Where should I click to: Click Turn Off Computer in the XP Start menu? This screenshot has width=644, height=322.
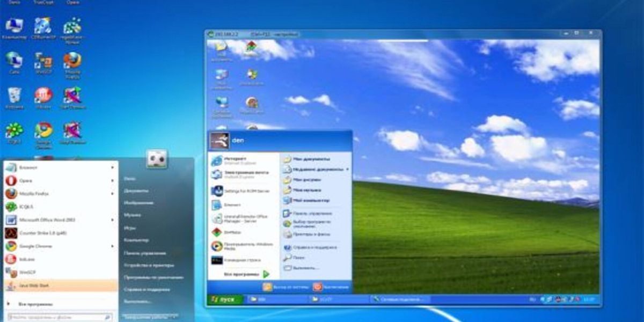[x=331, y=287]
